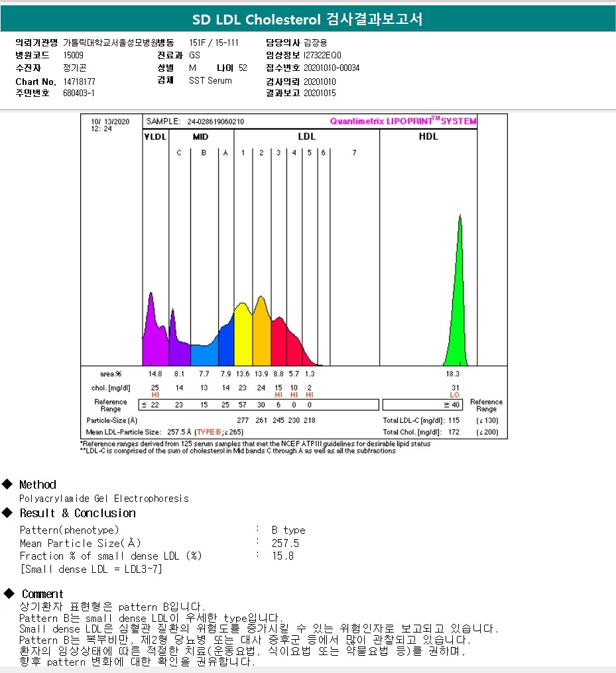Click the Total LDL-C value 115
This screenshot has height=673, width=616.
453,420
